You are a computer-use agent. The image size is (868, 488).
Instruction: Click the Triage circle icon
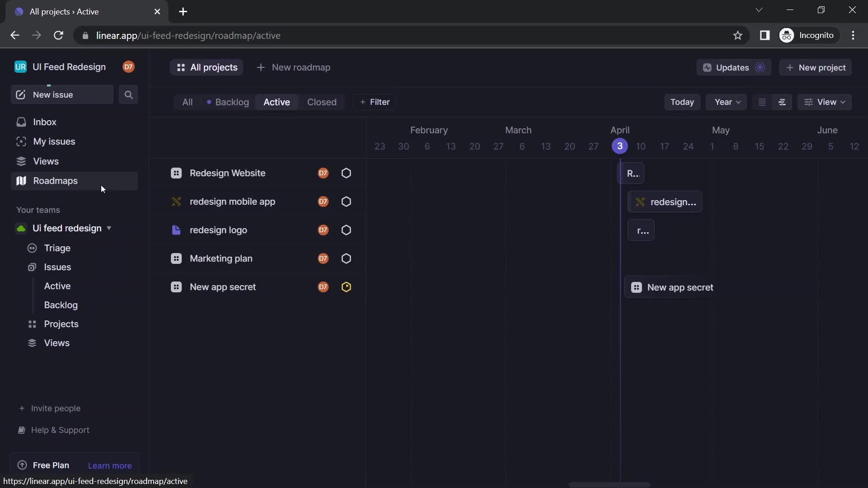(32, 247)
